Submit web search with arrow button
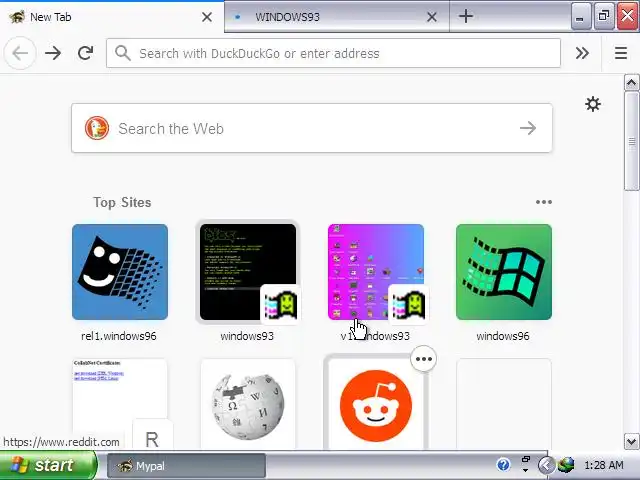 click(528, 128)
